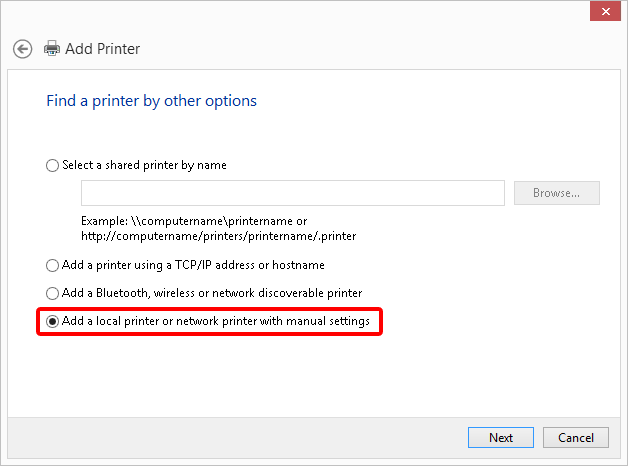Click the 'Add a Bluetooth, wireless or network' label
The width and height of the screenshot is (628, 466).
(x=212, y=293)
